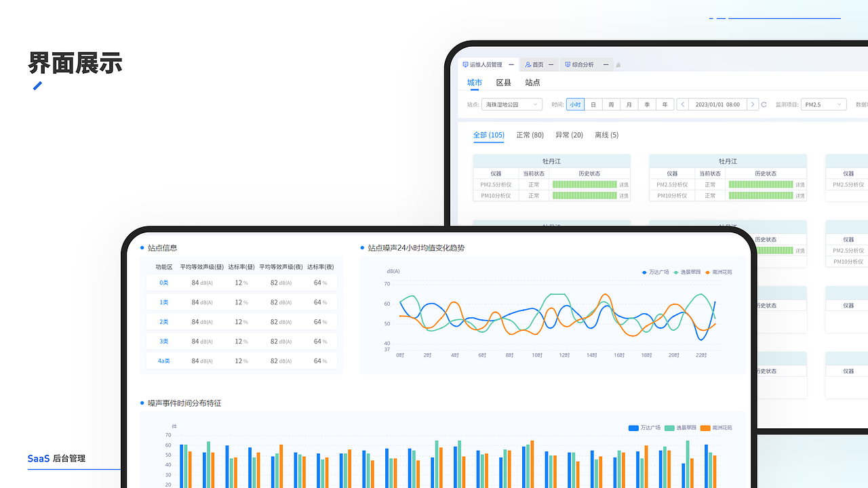Toggle 万达广场 series in the line chart legend
Image resolution: width=868 pixels, height=488 pixels.
coord(656,272)
